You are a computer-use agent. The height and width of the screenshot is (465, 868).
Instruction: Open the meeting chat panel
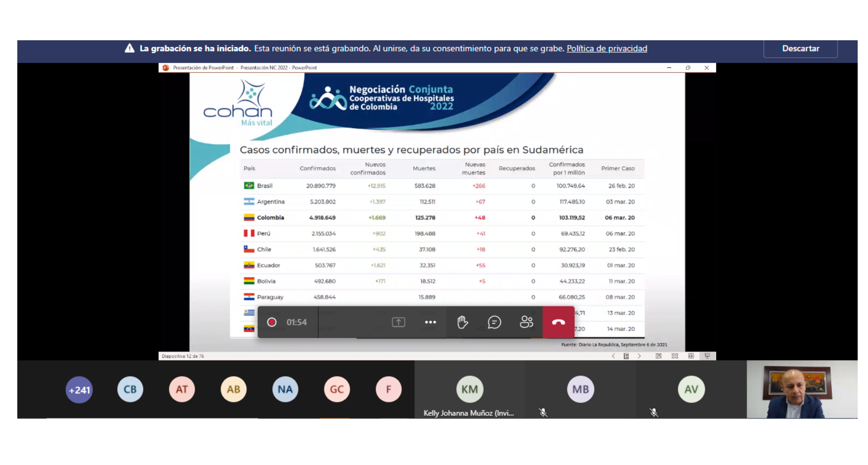[x=494, y=322]
